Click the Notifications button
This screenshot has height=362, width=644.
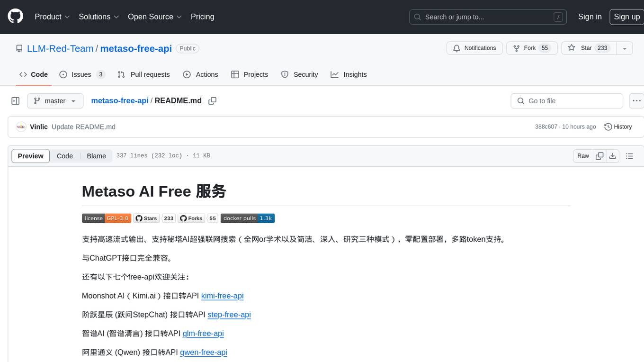[x=474, y=48]
